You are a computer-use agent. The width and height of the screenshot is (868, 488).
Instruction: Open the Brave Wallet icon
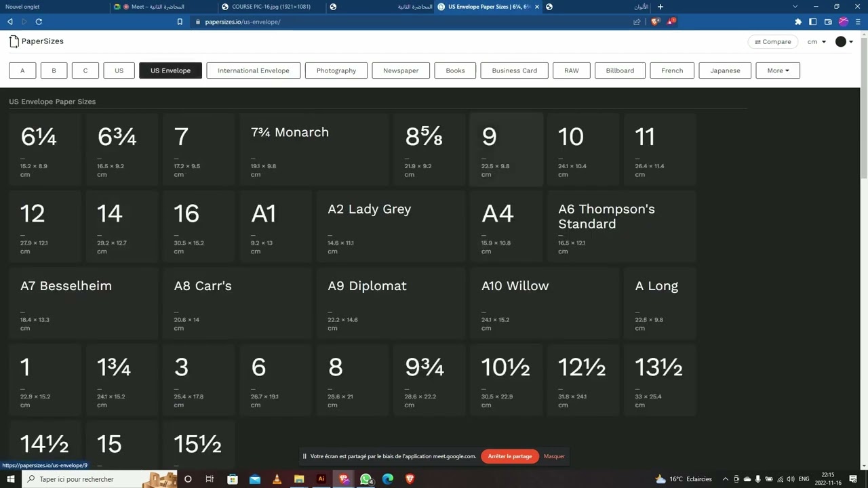point(828,22)
